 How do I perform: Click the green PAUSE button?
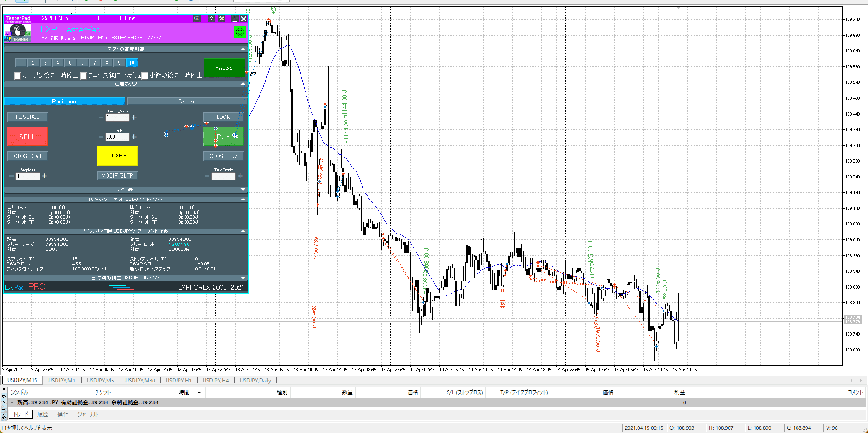pos(224,68)
